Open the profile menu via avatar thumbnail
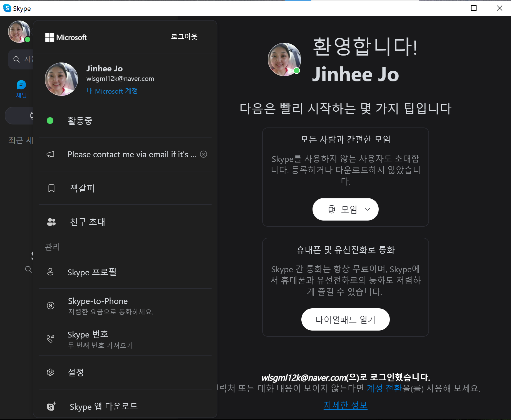This screenshot has height=420, width=511. [x=19, y=31]
